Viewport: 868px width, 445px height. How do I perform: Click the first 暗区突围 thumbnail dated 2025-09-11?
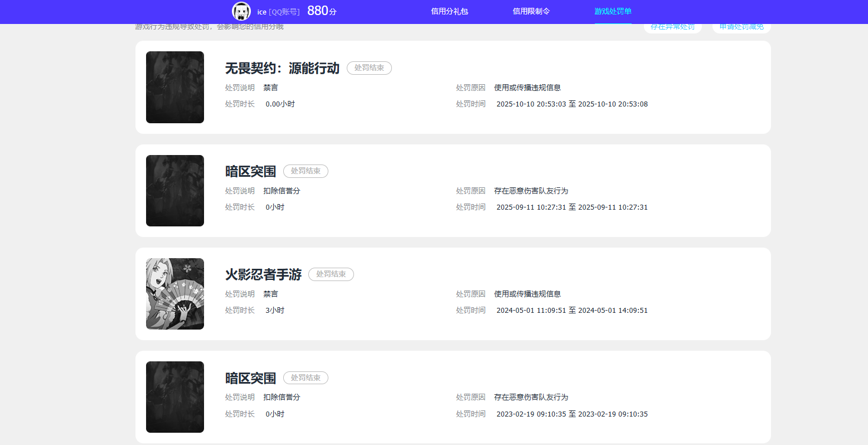175,191
